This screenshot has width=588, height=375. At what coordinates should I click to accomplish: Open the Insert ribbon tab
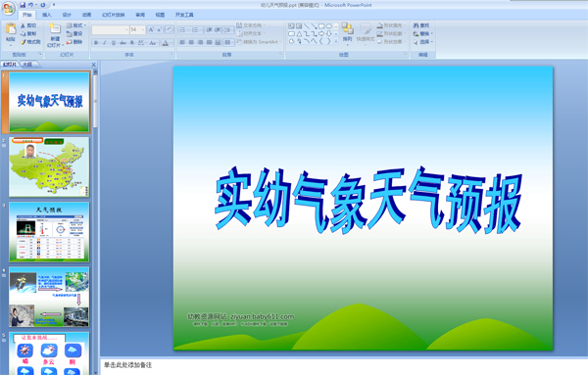(46, 15)
